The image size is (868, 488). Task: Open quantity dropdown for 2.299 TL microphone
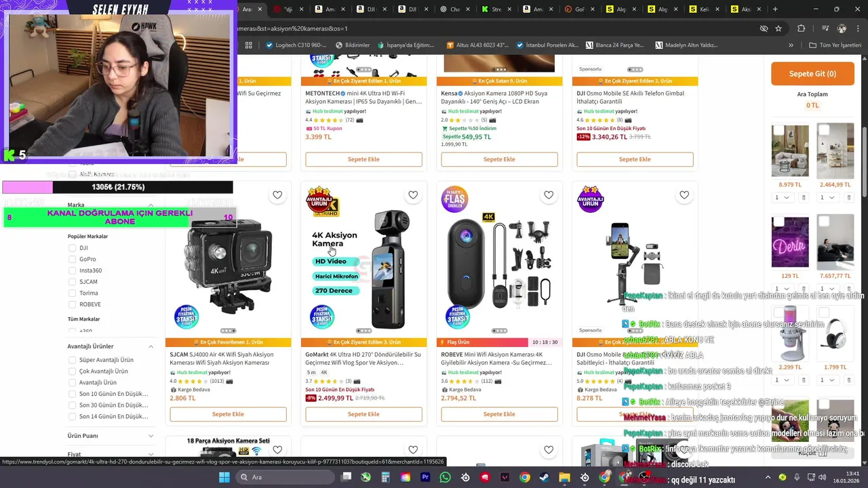782,380
